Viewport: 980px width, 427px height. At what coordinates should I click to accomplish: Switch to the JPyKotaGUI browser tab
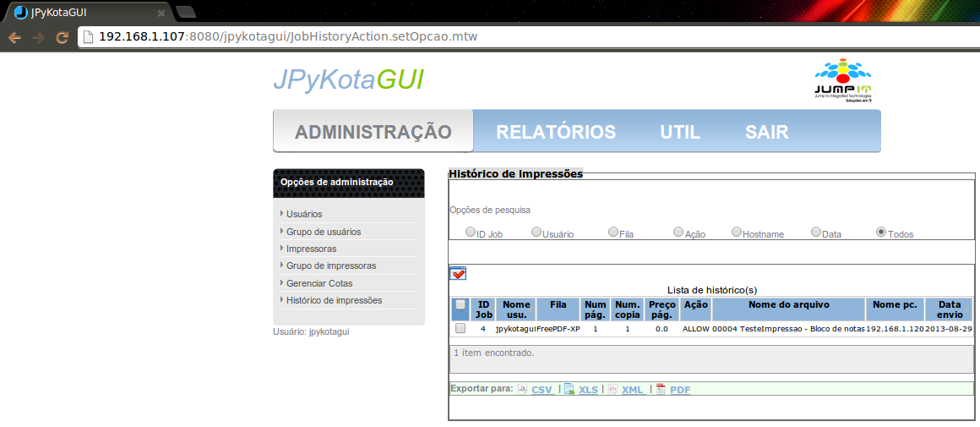coord(89,12)
